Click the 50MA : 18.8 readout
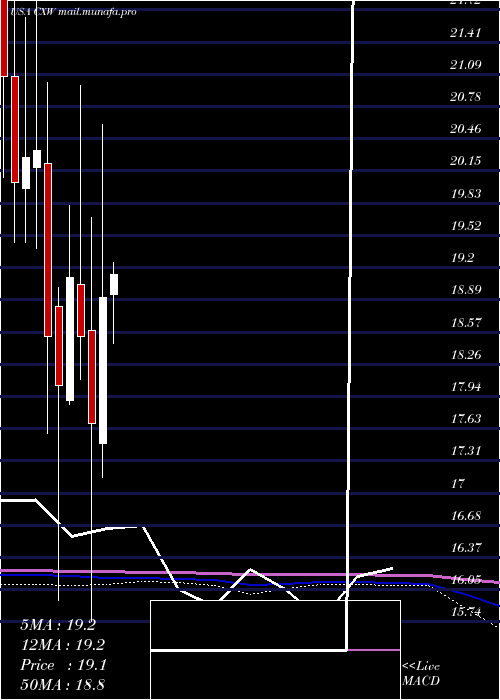Screen dimensions: 500x700 click(x=62, y=685)
